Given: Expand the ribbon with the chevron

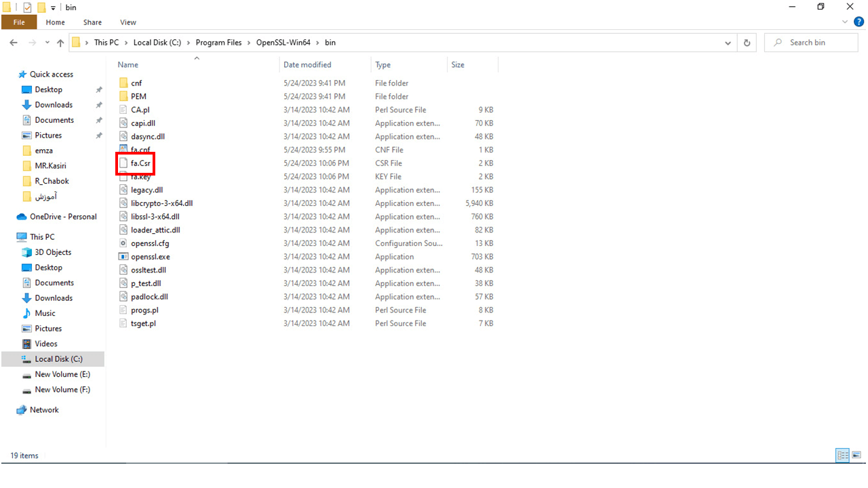Looking at the screenshot, I should point(845,22).
